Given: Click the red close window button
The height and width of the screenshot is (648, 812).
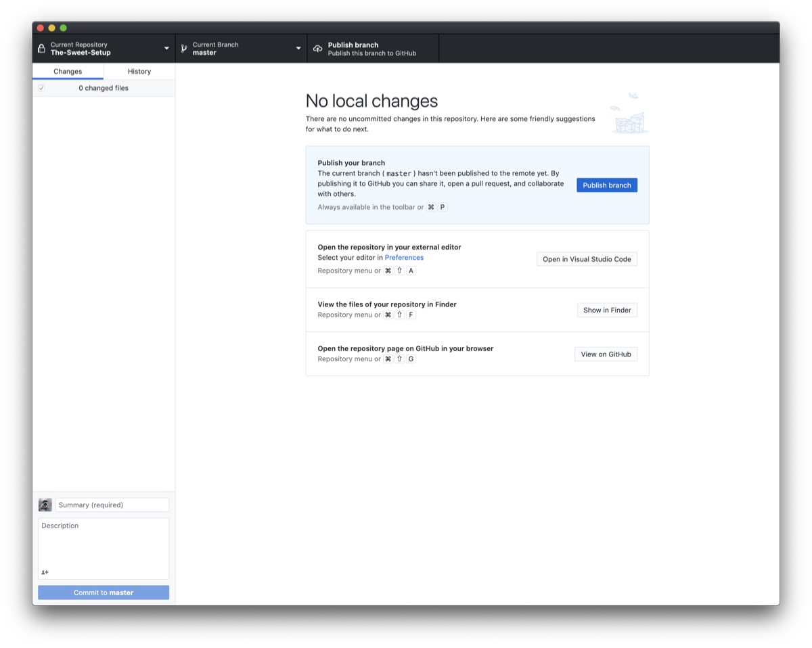Looking at the screenshot, I should (41, 28).
